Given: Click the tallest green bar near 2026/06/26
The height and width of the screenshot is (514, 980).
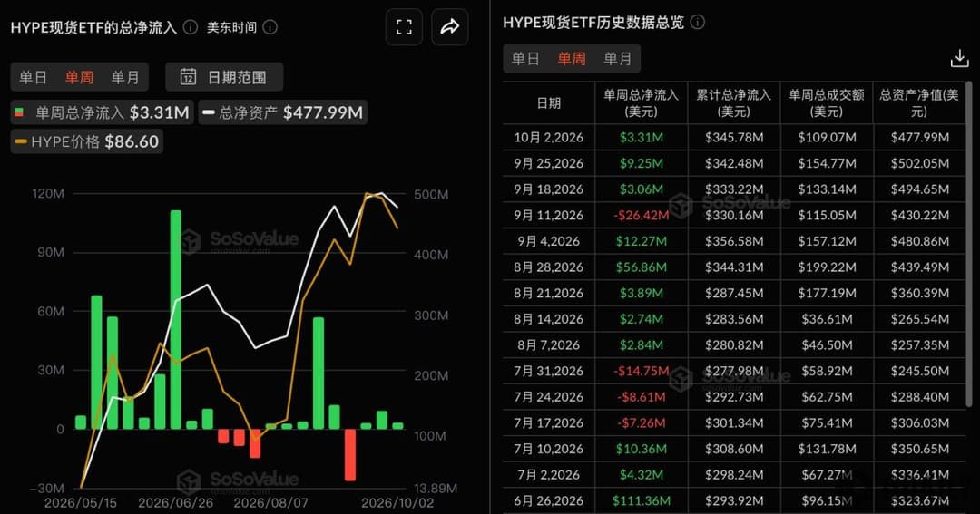Looking at the screenshot, I should (x=176, y=319).
